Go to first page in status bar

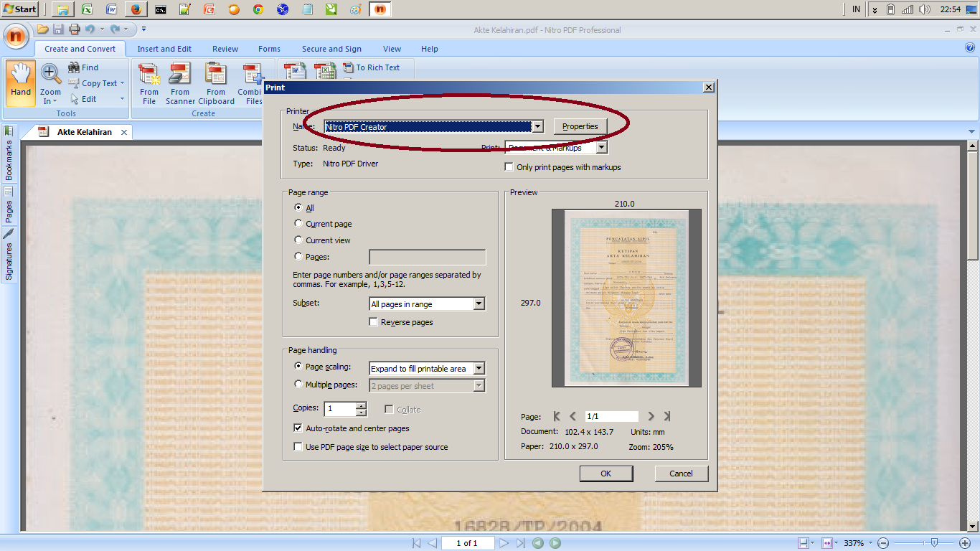coord(415,543)
